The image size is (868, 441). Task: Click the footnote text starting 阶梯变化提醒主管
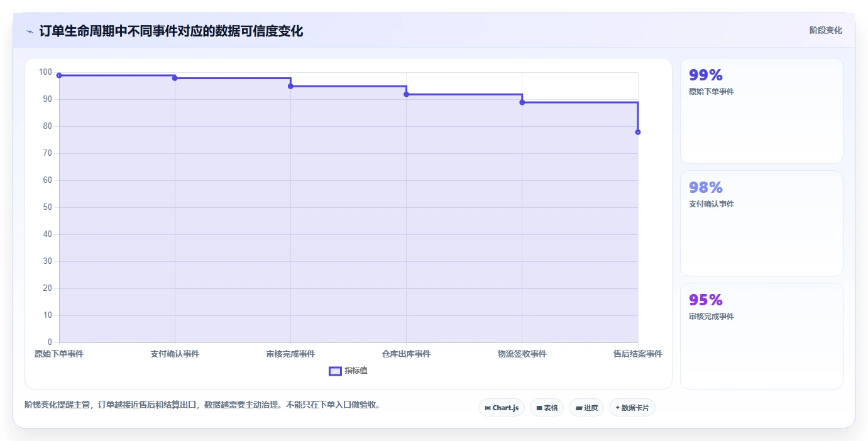click(x=202, y=405)
